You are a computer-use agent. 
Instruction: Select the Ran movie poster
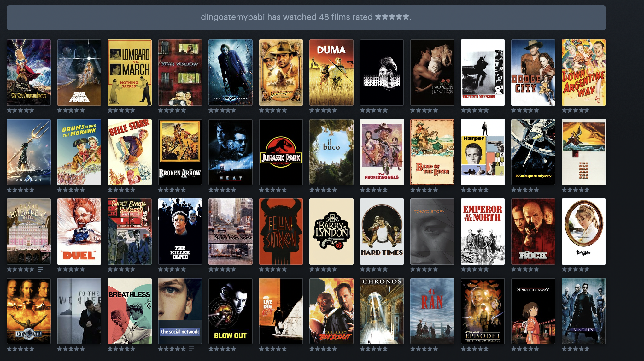tap(432, 311)
